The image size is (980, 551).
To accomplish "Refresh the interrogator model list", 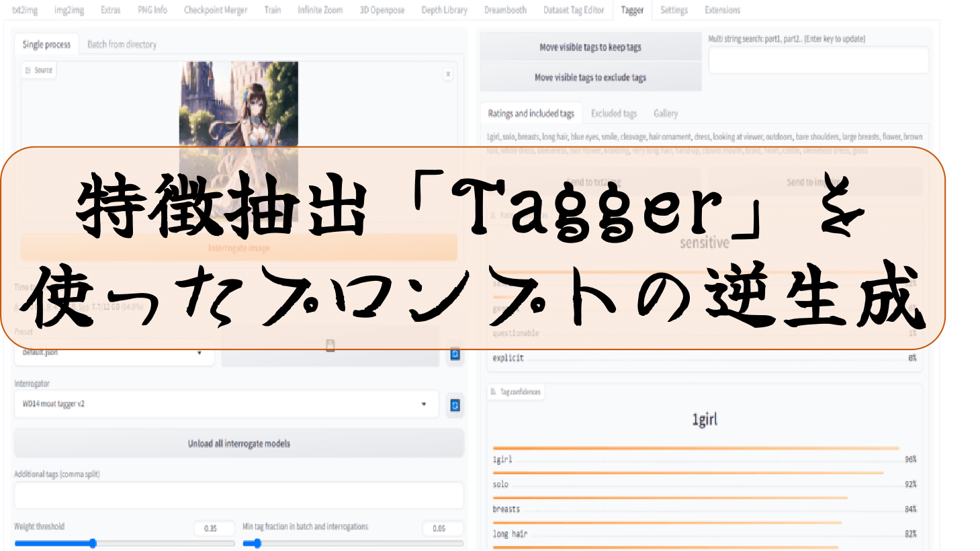I will [455, 405].
